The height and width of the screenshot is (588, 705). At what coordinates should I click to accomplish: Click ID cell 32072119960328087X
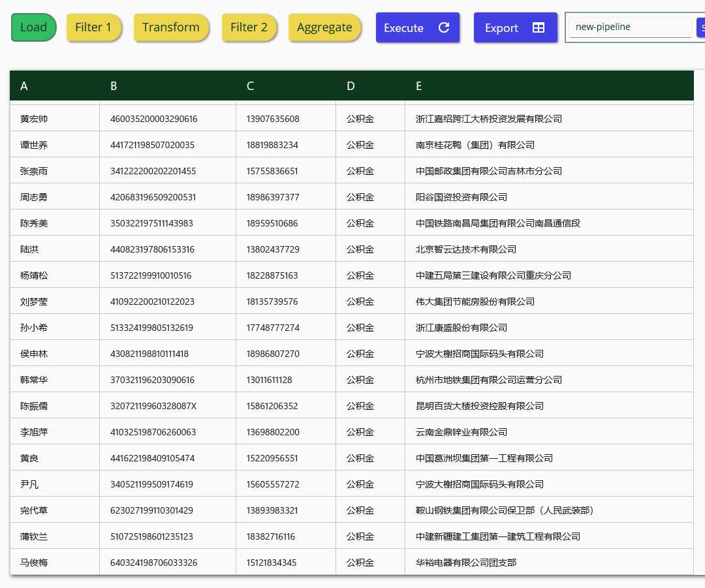168,405
